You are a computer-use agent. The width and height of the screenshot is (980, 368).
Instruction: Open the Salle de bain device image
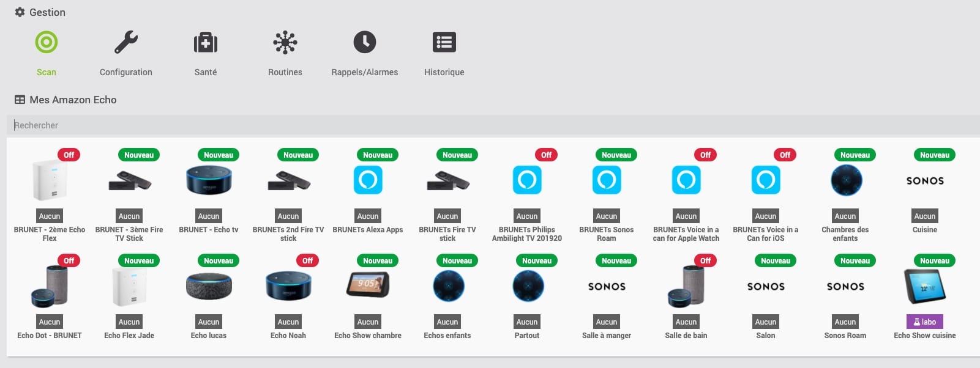[x=686, y=286]
